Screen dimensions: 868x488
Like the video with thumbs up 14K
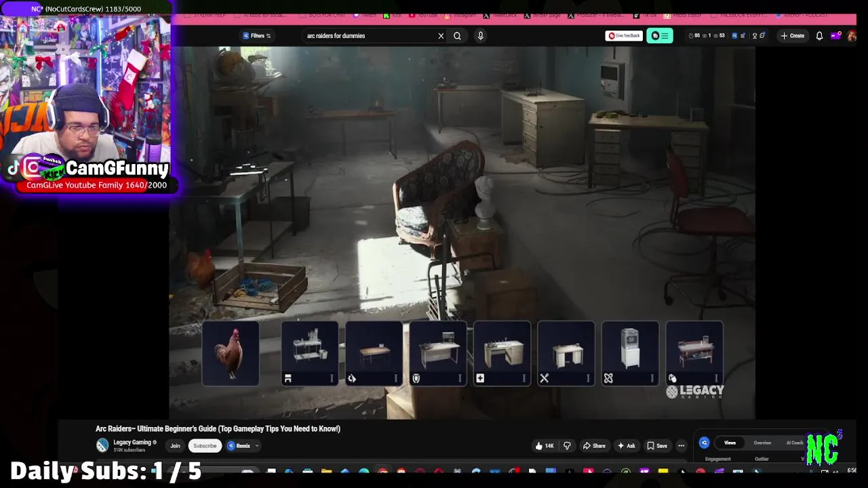(545, 446)
